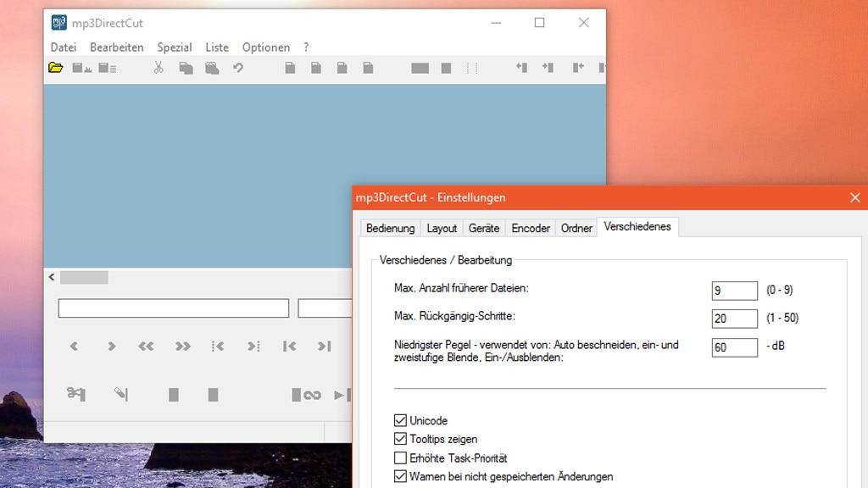Screen dimensions: 868x488
Task: Click the "(1 - 50)" range hint
Action: click(x=782, y=318)
